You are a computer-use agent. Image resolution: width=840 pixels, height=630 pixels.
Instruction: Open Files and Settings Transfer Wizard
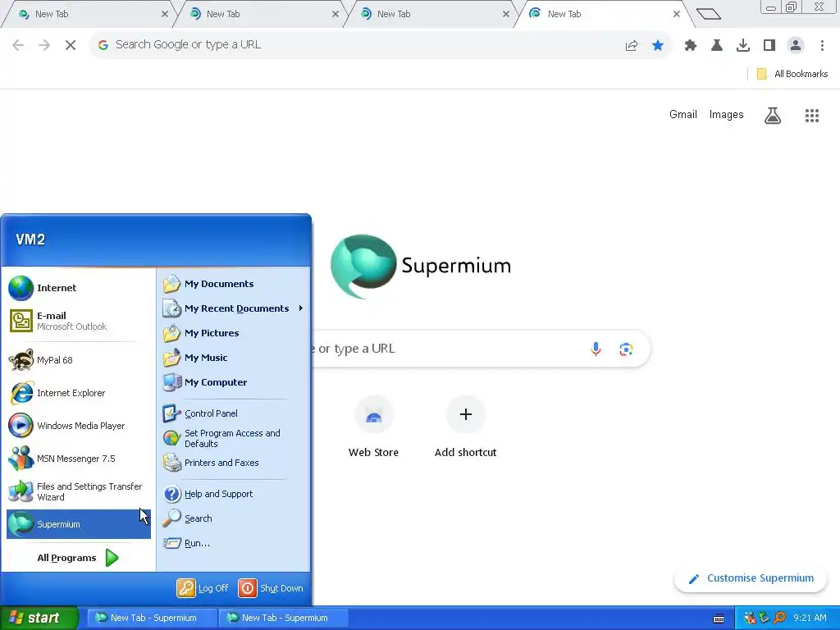pyautogui.click(x=78, y=491)
